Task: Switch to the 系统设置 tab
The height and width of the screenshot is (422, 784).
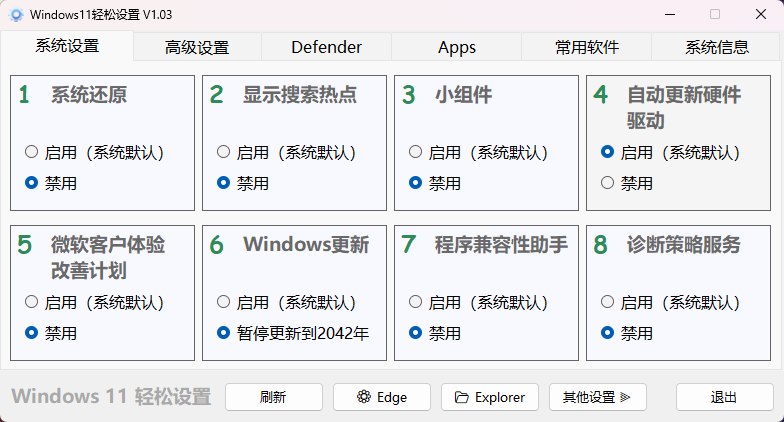Action: pos(67,46)
